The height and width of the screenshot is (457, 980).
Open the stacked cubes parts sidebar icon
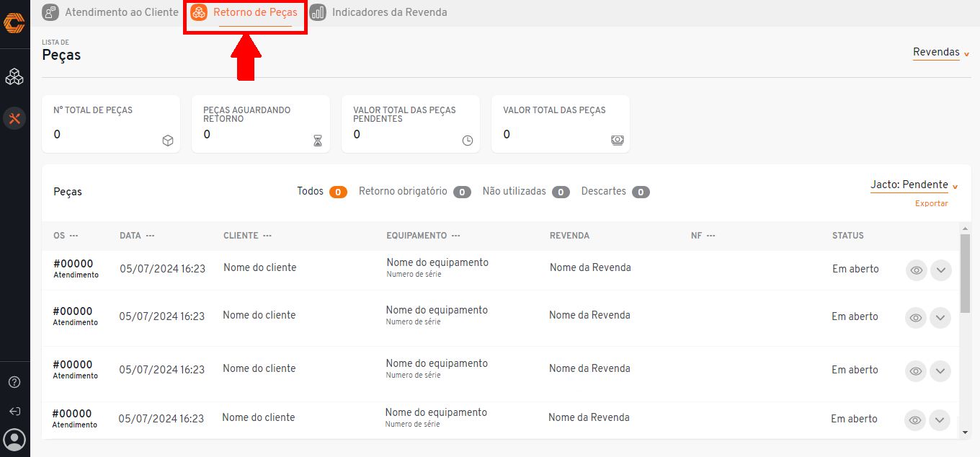pyautogui.click(x=14, y=77)
